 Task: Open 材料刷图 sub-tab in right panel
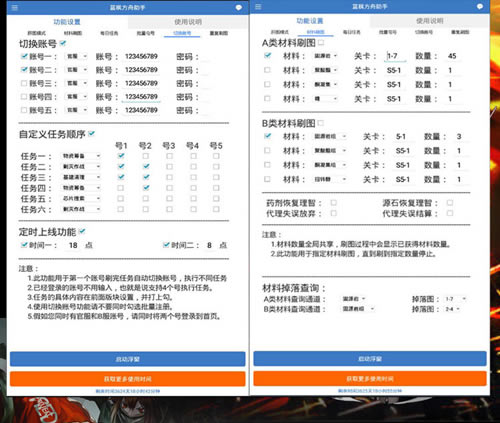[x=315, y=32]
